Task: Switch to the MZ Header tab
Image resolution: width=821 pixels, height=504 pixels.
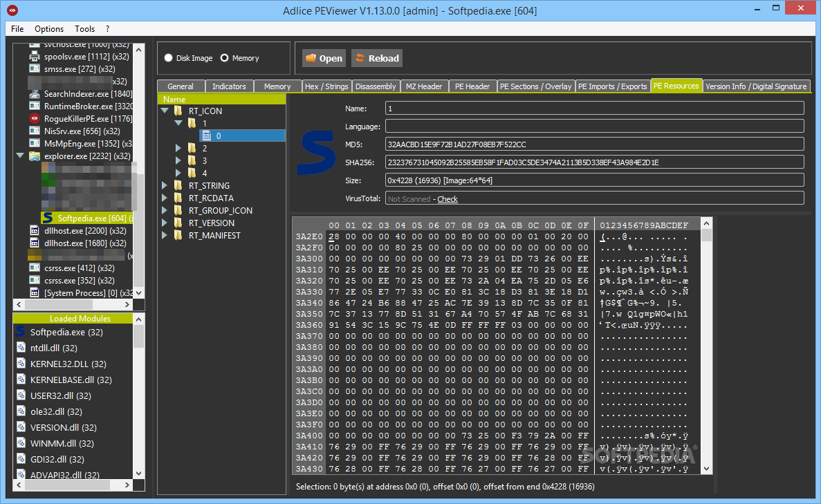Action: 424,86
